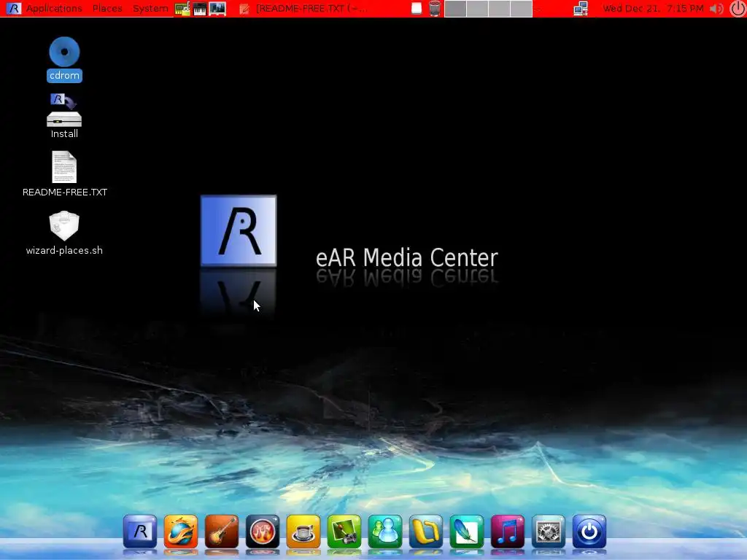Image resolution: width=747 pixels, height=560 pixels.
Task: Launch the equalizer monitor panel launcher
Action: pyautogui.click(x=217, y=9)
